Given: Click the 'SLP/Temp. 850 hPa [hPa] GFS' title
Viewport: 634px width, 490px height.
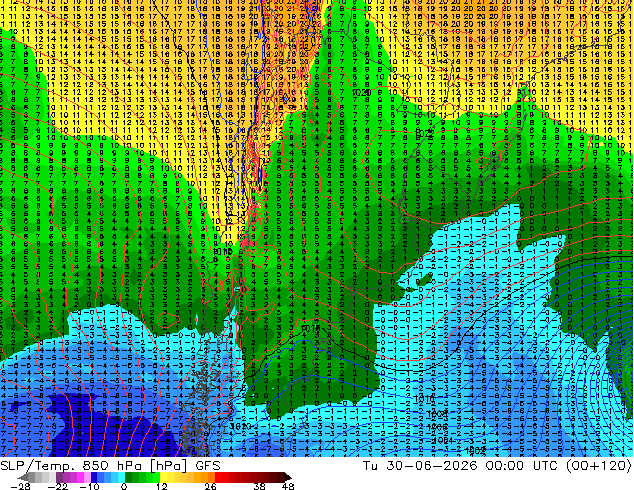Looking at the screenshot, I should click(110, 466).
